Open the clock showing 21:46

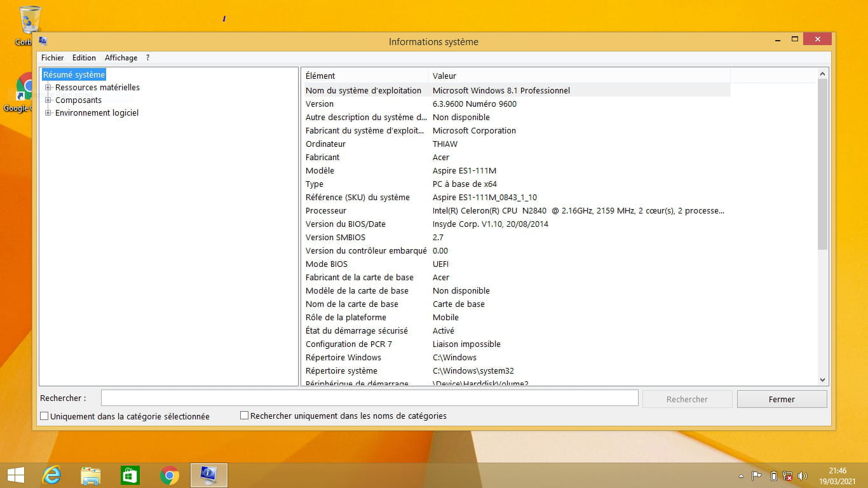[x=837, y=475]
